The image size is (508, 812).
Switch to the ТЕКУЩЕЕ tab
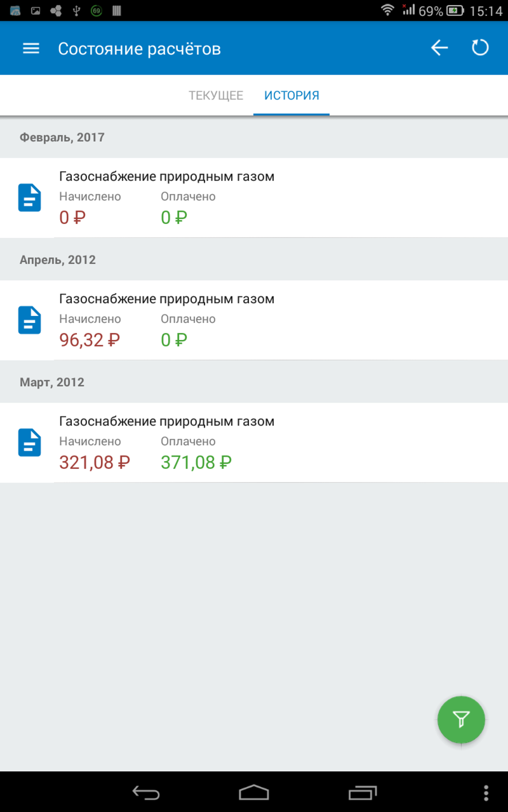point(216,96)
